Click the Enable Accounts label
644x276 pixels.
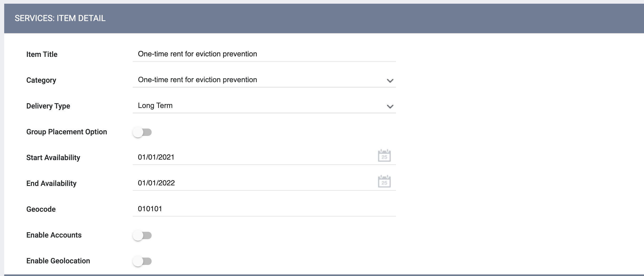pos(54,235)
